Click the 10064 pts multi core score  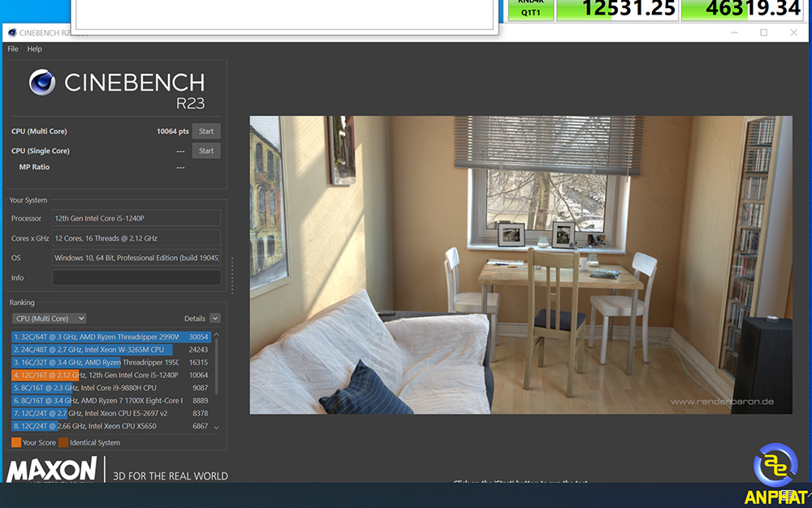pyautogui.click(x=172, y=132)
